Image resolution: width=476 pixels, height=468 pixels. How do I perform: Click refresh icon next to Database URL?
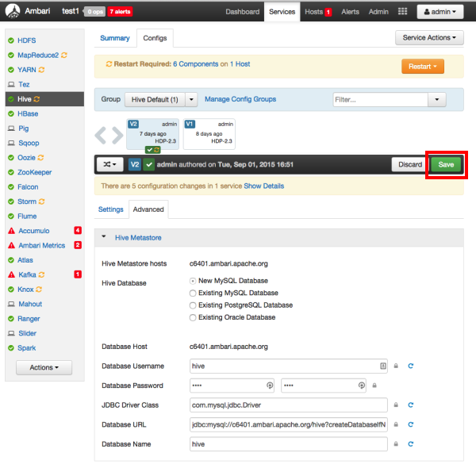[x=410, y=424]
